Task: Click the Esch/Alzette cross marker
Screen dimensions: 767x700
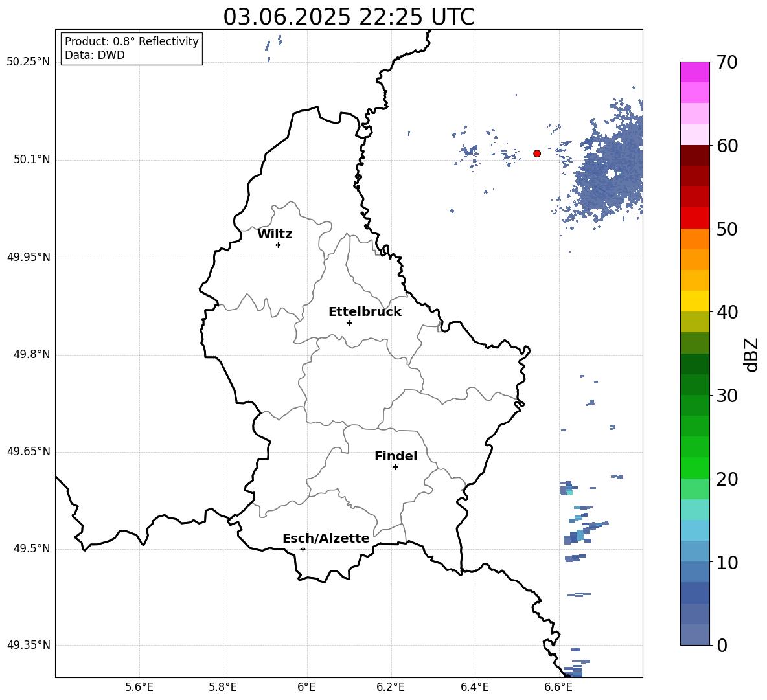Action: [x=303, y=549]
